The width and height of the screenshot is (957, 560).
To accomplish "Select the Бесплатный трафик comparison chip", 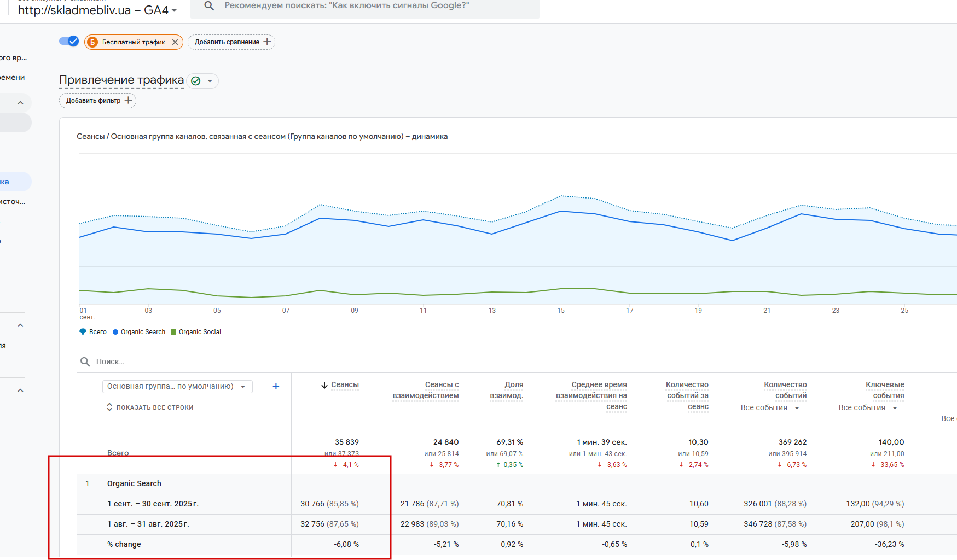I will click(x=133, y=42).
